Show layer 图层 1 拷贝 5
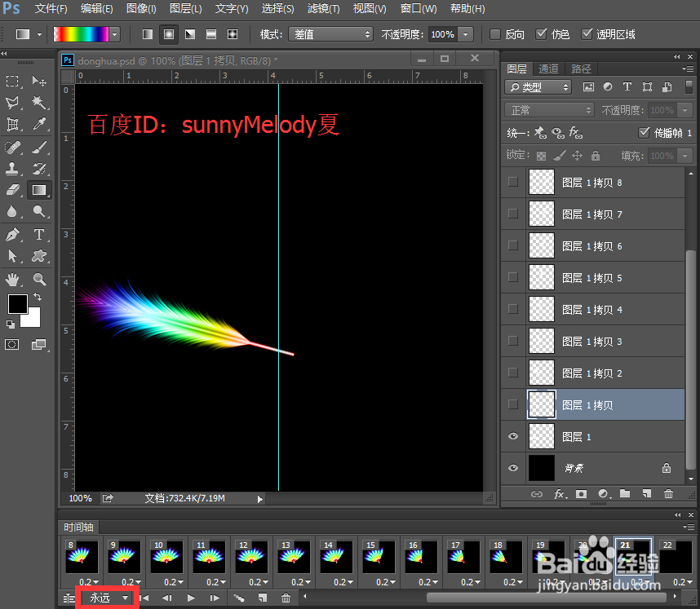This screenshot has width=700, height=609. click(x=513, y=277)
